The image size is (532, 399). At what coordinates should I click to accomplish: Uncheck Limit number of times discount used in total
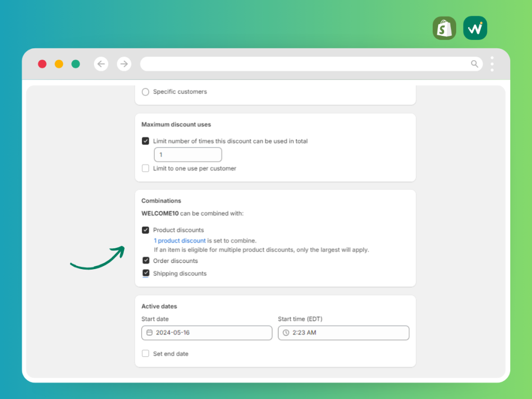[x=145, y=141]
